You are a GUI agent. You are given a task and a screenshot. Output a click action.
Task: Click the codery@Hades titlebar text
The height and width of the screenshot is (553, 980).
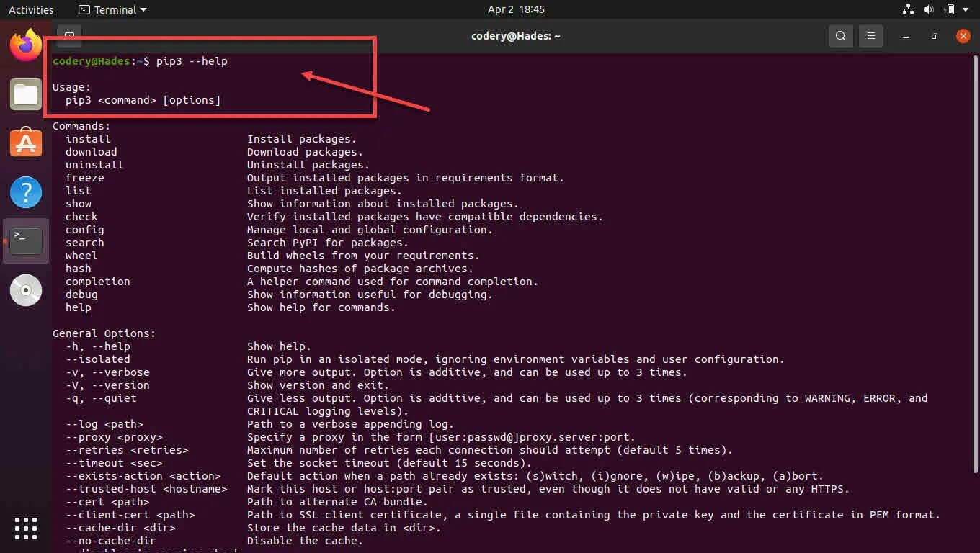[x=516, y=35]
